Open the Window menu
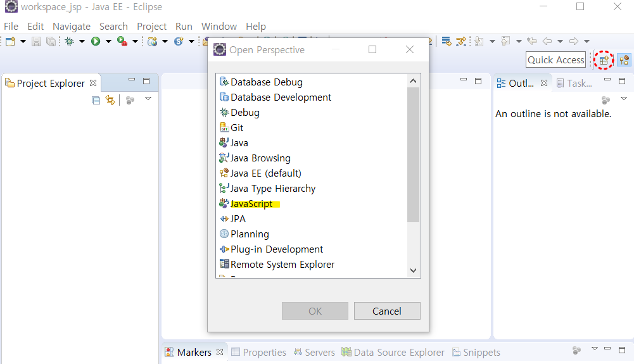634x364 pixels. click(x=219, y=26)
